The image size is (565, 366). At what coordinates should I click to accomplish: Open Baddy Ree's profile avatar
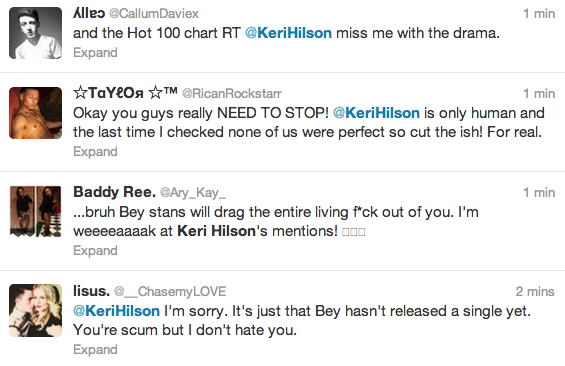pos(35,211)
